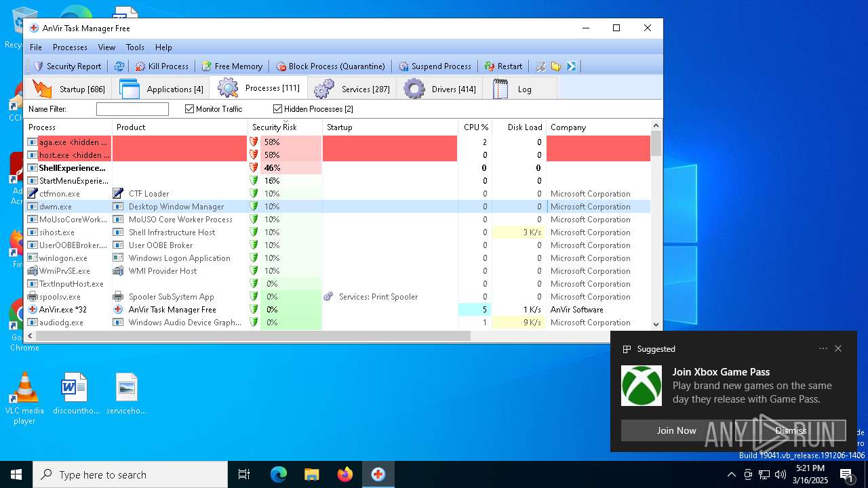Screen dimensions: 868x488
Task: Open the Log tab
Action: (521, 89)
